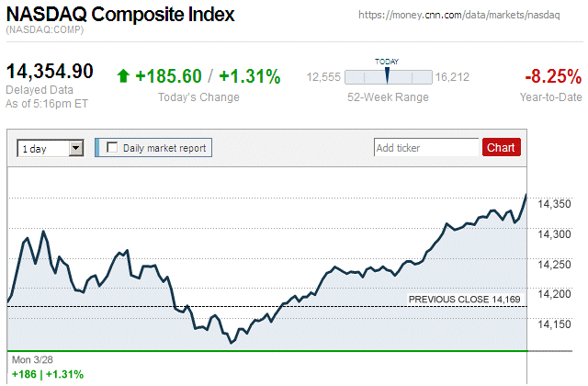Click the 16,212 range high value
Image resolution: width=588 pixels, height=386 pixels.
(x=452, y=77)
